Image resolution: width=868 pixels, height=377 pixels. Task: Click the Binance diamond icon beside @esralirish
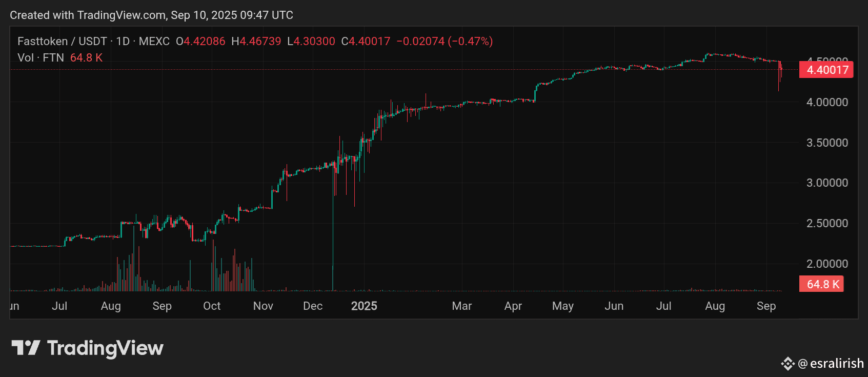[x=788, y=364]
